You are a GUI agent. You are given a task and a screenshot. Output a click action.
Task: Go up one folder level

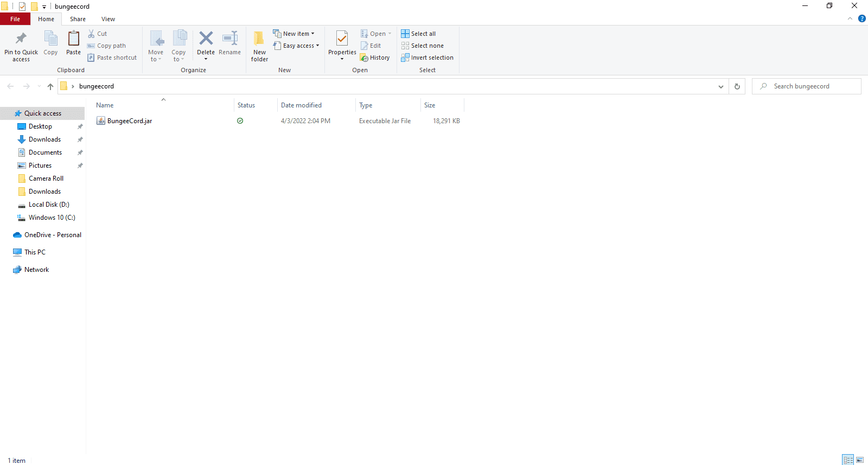tap(50, 86)
